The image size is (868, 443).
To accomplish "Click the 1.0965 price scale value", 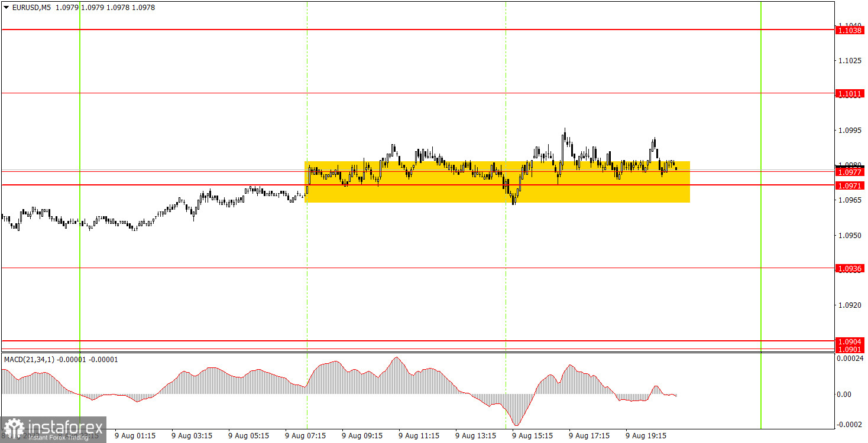I will tap(850, 200).
